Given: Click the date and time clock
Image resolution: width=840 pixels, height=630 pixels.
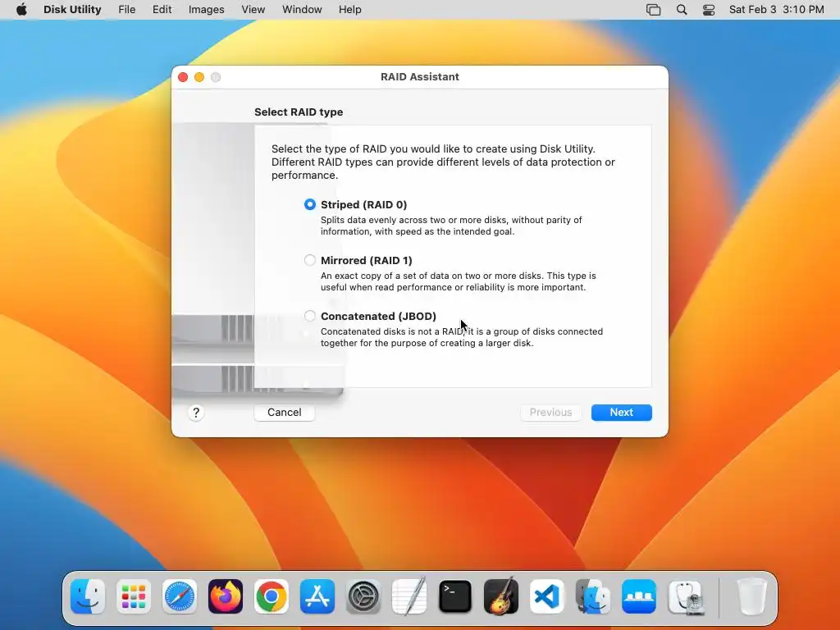Looking at the screenshot, I should [x=776, y=10].
